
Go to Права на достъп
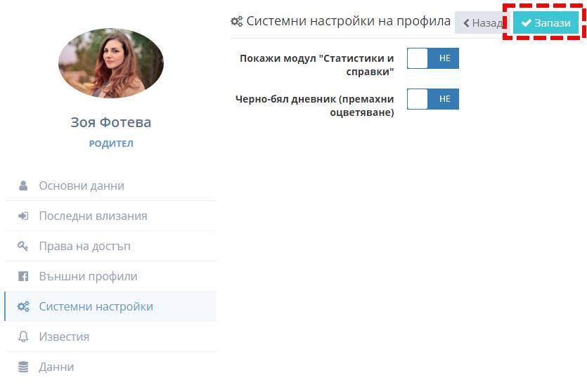click(84, 247)
